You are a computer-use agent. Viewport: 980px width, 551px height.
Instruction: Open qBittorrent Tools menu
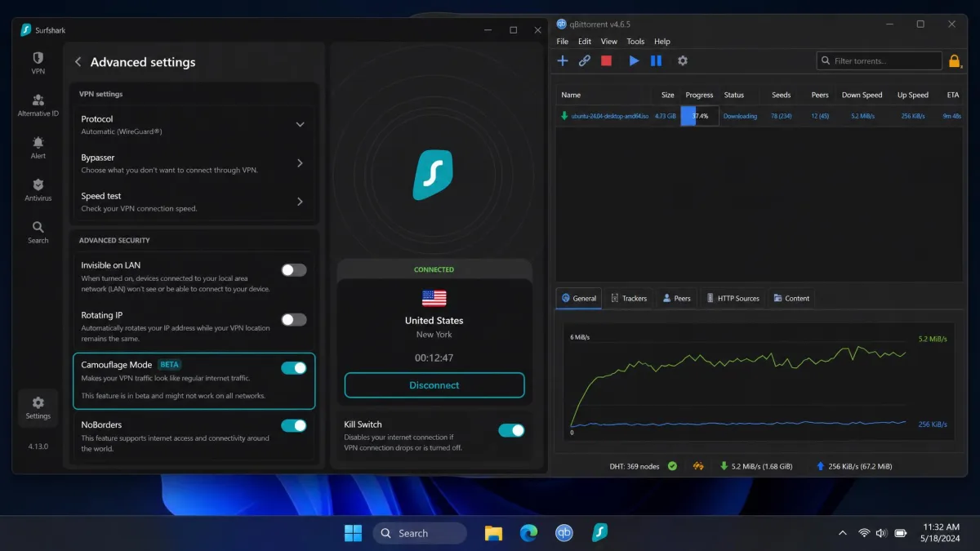[x=635, y=42]
